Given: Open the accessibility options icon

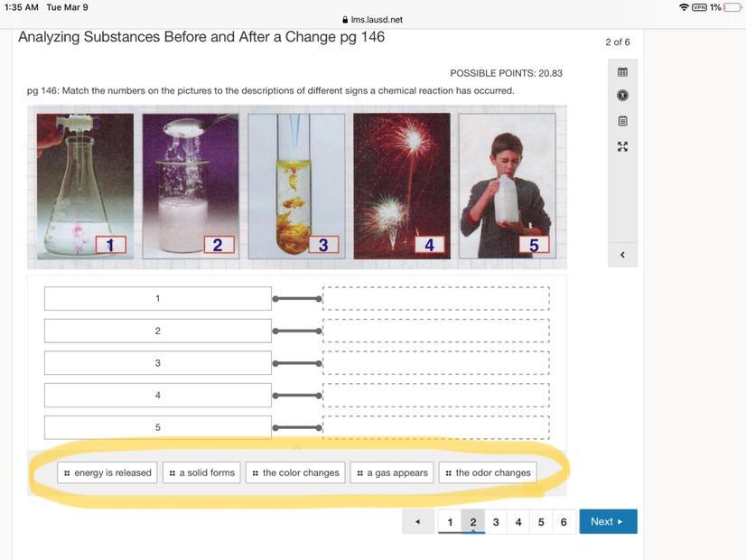Looking at the screenshot, I should point(622,96).
